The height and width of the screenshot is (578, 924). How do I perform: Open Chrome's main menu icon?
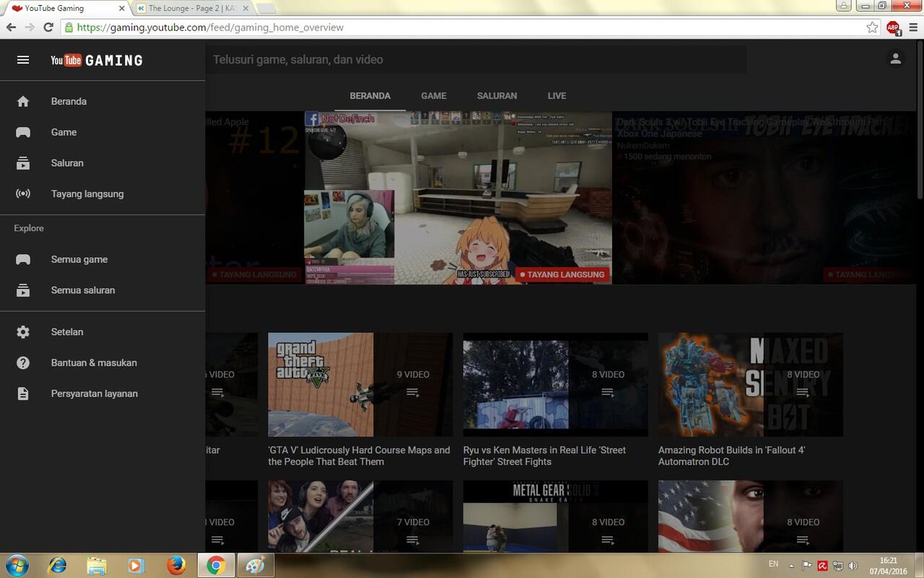pyautogui.click(x=912, y=27)
